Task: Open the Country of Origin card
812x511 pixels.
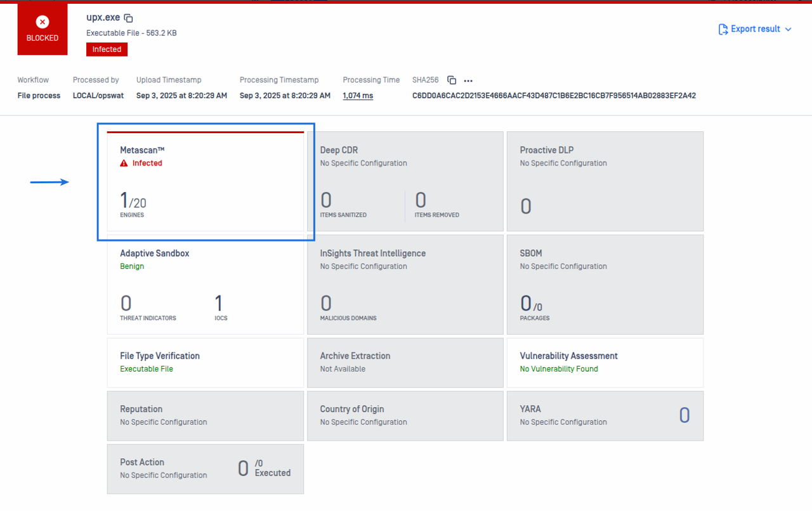Action: tap(405, 415)
